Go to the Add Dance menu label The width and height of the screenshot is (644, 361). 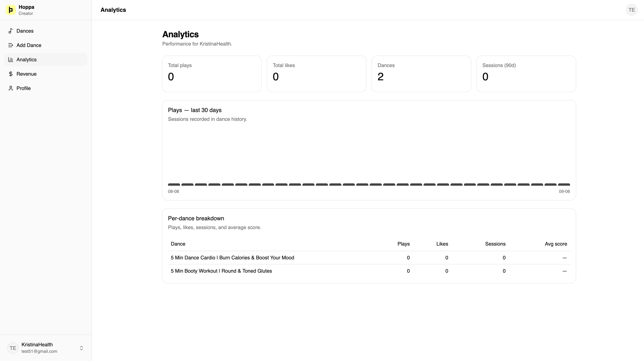coord(29,45)
